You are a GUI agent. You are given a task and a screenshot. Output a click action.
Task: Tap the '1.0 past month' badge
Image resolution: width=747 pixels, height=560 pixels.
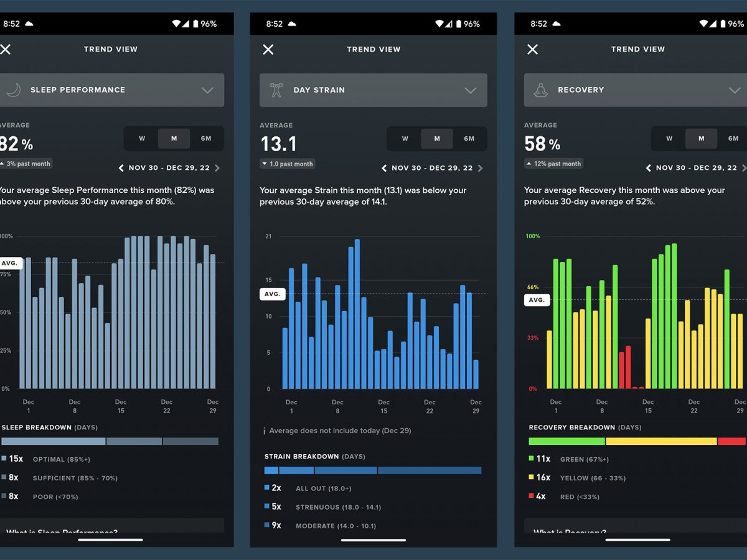click(x=288, y=164)
